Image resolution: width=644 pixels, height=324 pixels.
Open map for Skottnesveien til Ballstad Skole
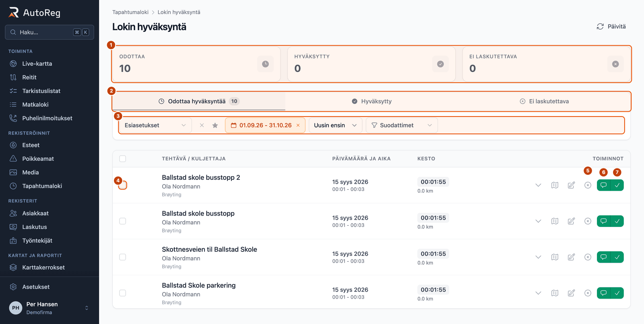555,257
